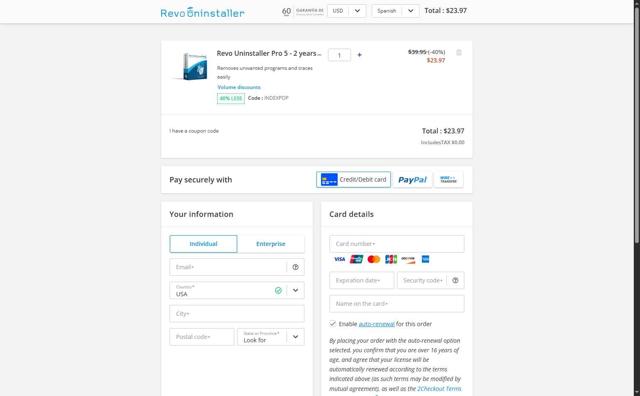Click the 40% LESS discount badge
Viewport: 640px width, 396px height.
231,98
